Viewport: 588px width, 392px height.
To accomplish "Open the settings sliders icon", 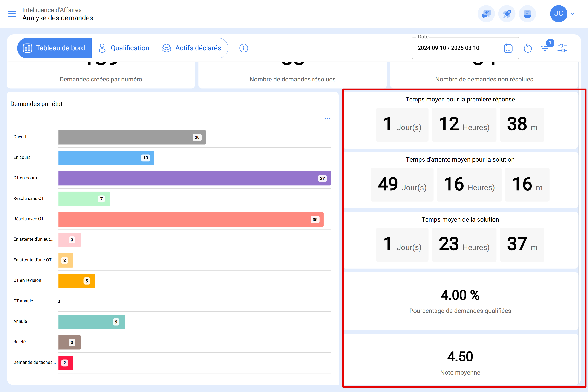I will [x=562, y=48].
